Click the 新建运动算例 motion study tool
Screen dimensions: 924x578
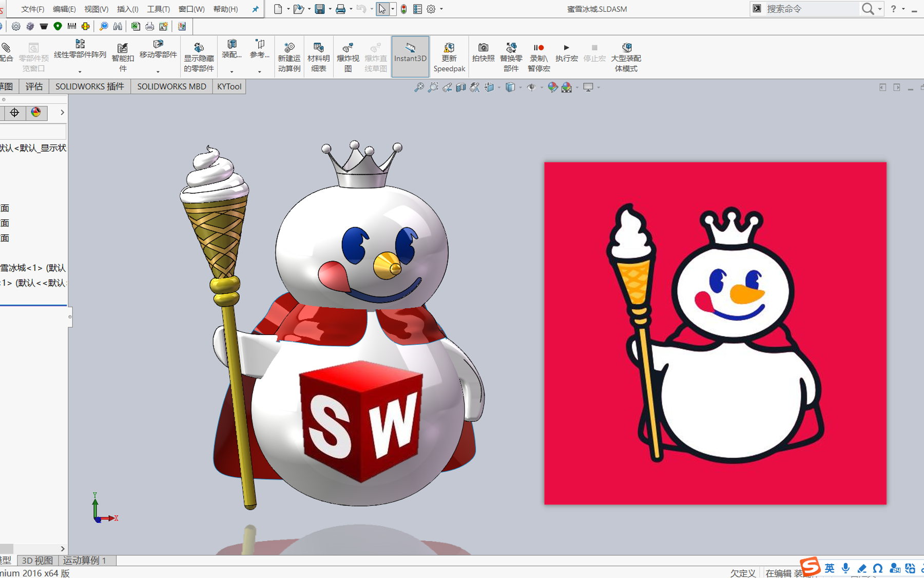(289, 57)
